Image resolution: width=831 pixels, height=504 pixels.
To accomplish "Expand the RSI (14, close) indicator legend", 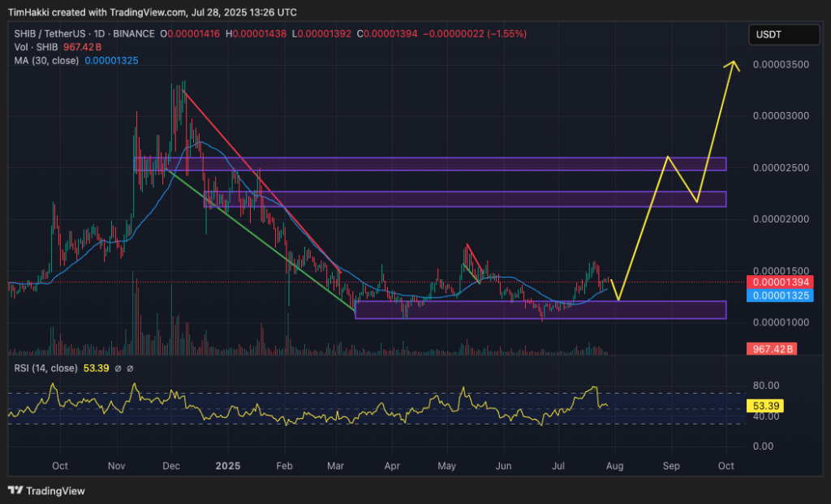I will pos(45,368).
